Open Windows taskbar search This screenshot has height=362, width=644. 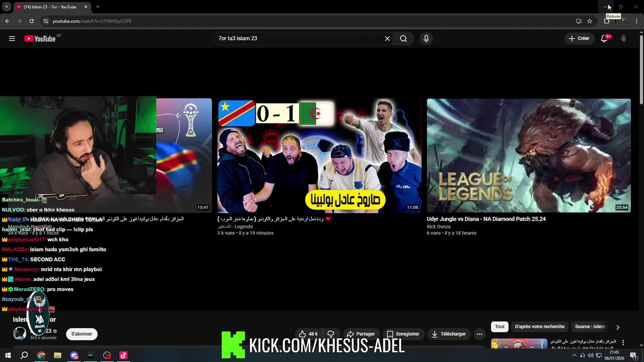(x=24, y=355)
